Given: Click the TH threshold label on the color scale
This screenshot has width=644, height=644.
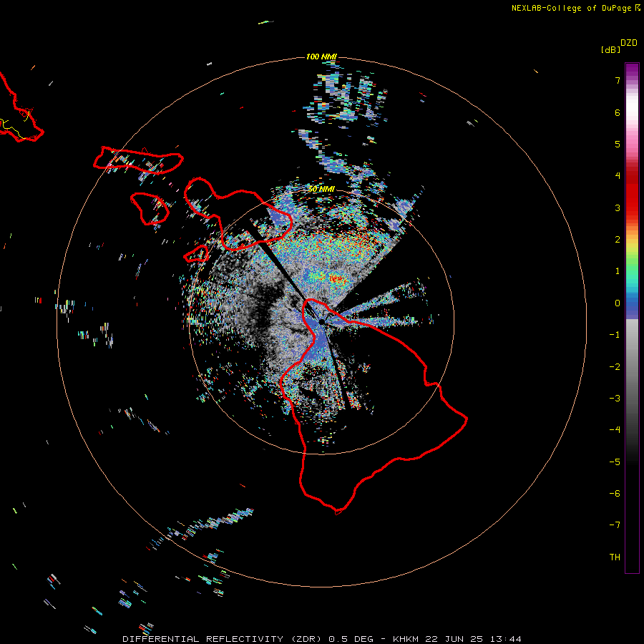Looking at the screenshot, I should [615, 557].
